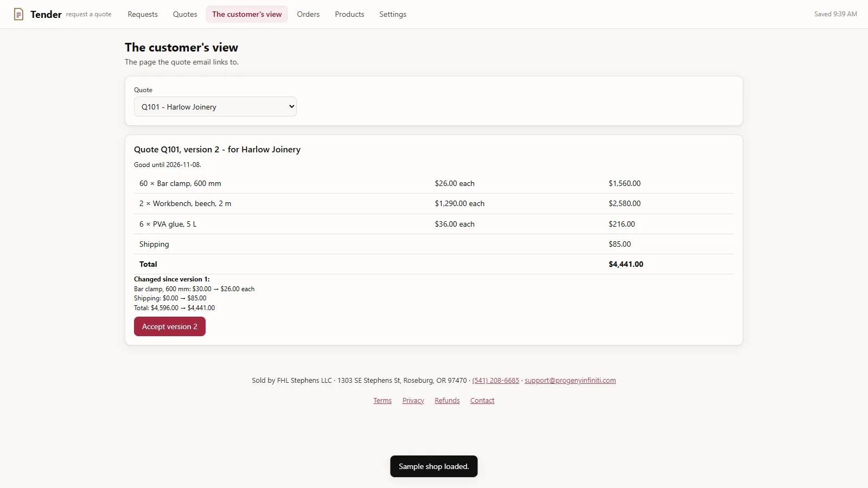
Task: Open the Quotes tab
Action: click(185, 14)
